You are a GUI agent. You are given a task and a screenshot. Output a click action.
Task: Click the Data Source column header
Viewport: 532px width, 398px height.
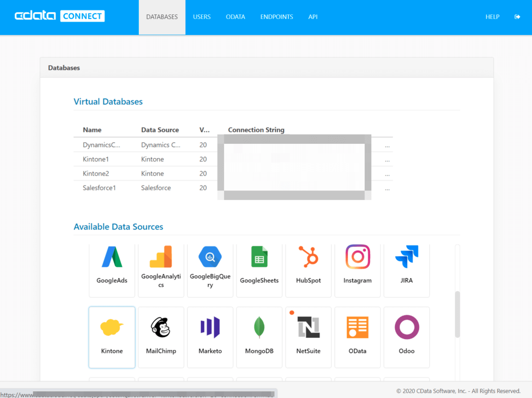coord(160,130)
